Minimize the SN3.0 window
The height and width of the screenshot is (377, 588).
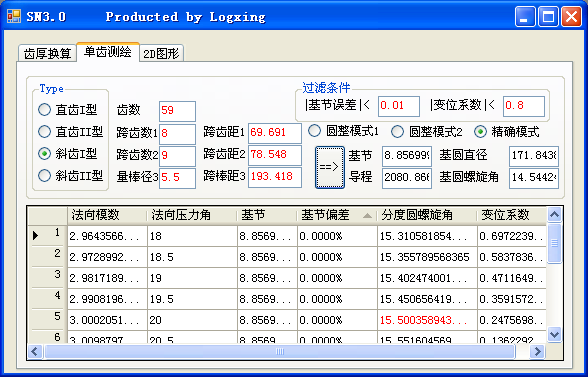click(x=525, y=17)
